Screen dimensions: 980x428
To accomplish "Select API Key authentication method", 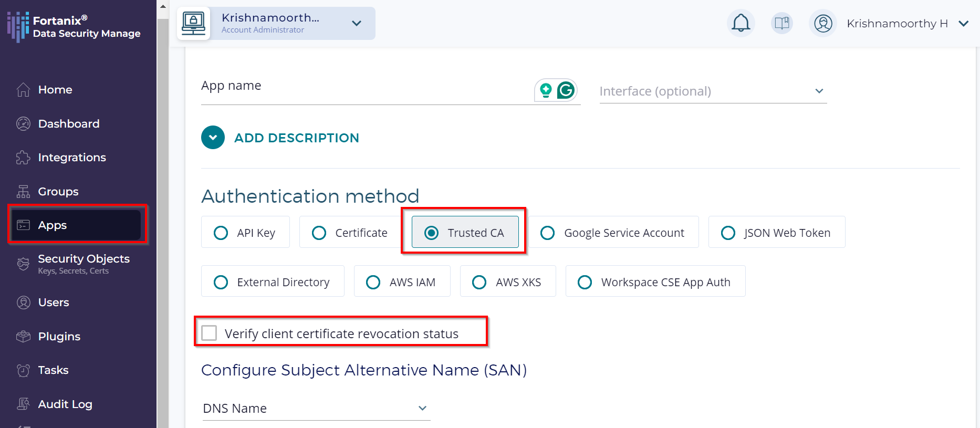I will coord(221,233).
